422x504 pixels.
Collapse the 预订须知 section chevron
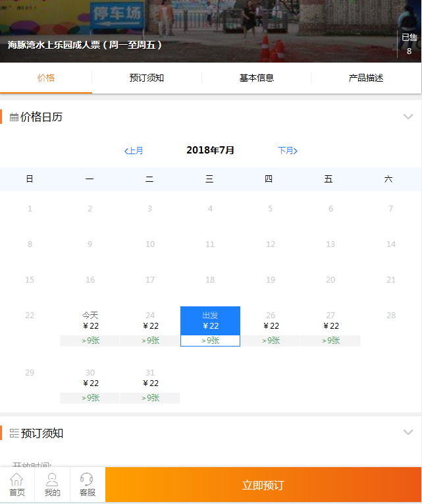coord(408,432)
